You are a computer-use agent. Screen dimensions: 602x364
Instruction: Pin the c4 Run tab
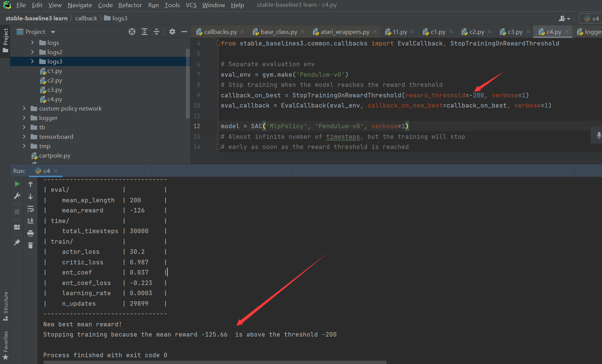pyautogui.click(x=17, y=243)
